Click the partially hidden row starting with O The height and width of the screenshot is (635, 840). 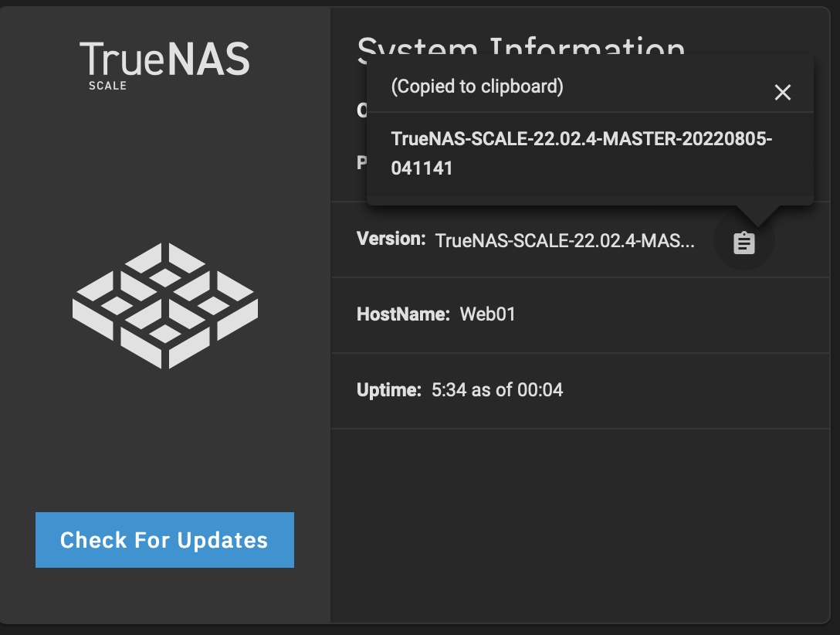tap(361, 110)
